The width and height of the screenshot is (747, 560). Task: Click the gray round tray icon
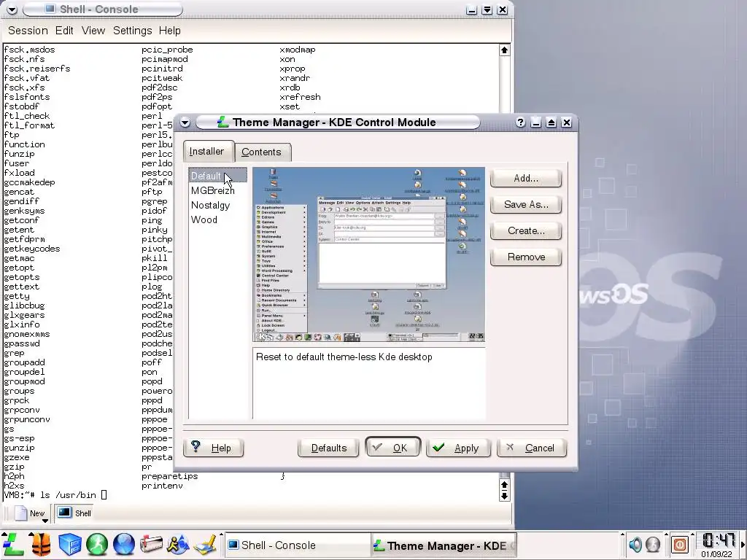click(653, 544)
